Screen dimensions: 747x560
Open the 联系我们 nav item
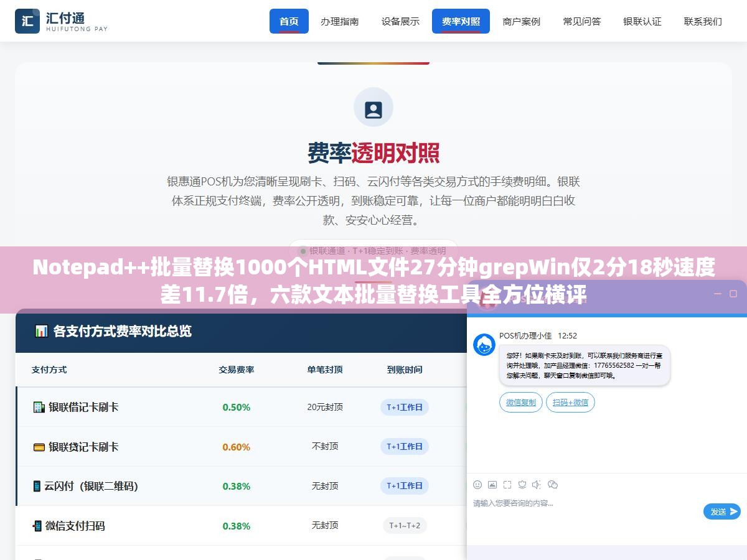[x=703, y=21]
